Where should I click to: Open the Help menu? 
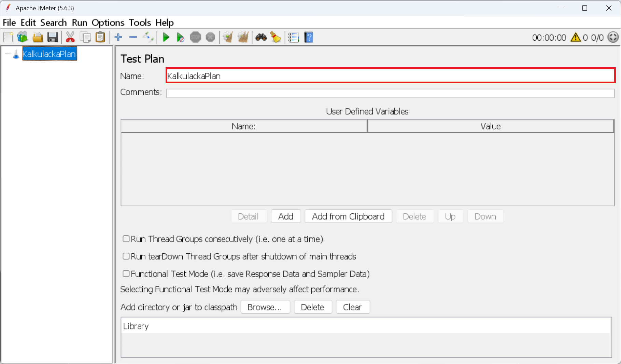[x=165, y=23]
